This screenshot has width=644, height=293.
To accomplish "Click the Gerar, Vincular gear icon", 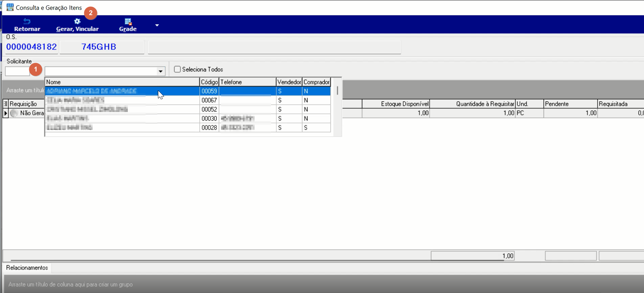I will pyautogui.click(x=77, y=21).
